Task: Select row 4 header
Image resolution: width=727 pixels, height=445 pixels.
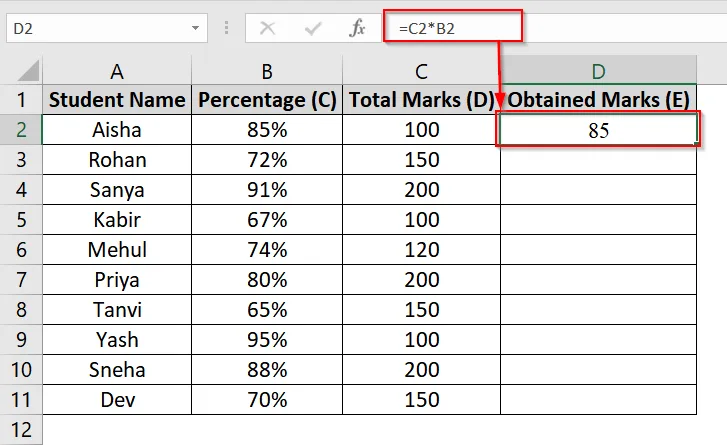Action: tap(21, 190)
